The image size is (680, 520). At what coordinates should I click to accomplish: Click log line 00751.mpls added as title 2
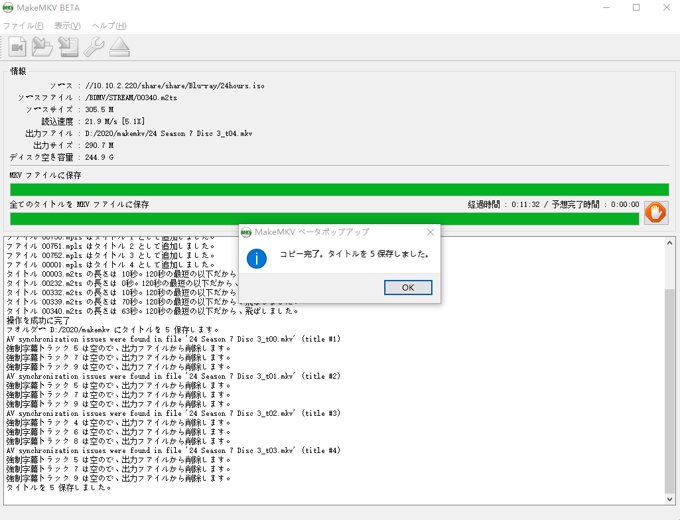110,246
